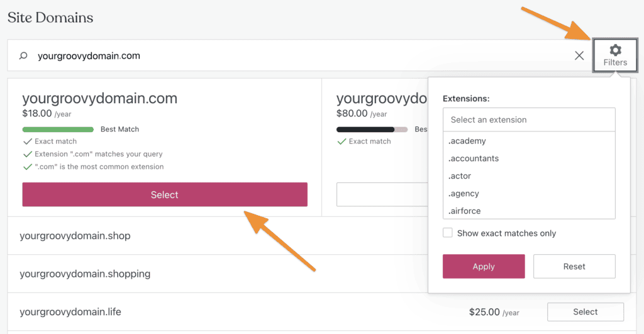Select the yourgroovydomain.life domain
The image size is (644, 334).
point(585,312)
